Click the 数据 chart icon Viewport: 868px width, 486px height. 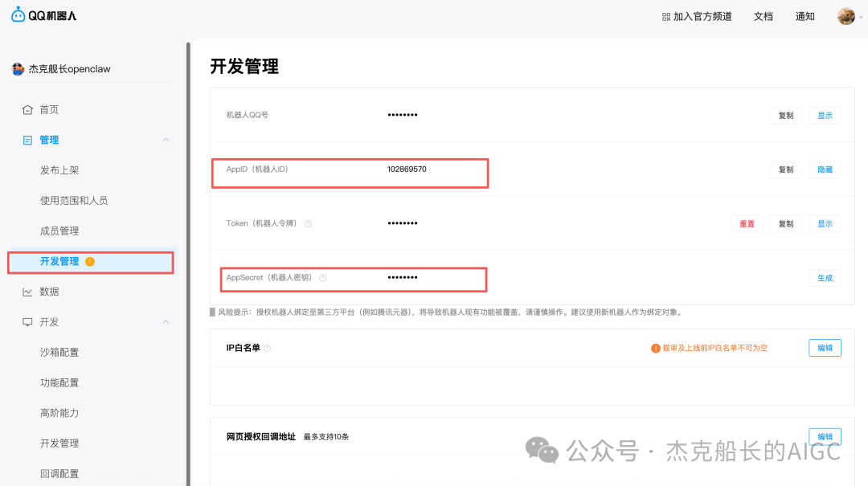27,292
